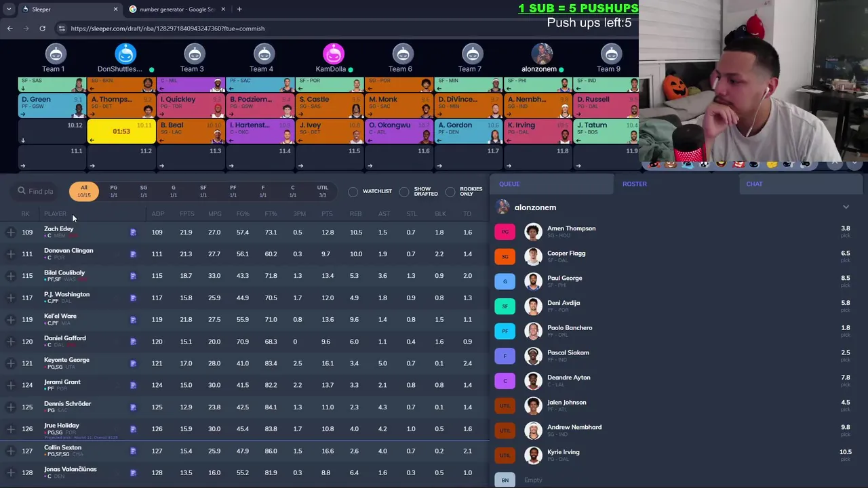Sort player list by 3PM column
Screen dimensions: 868x488
[298, 214]
